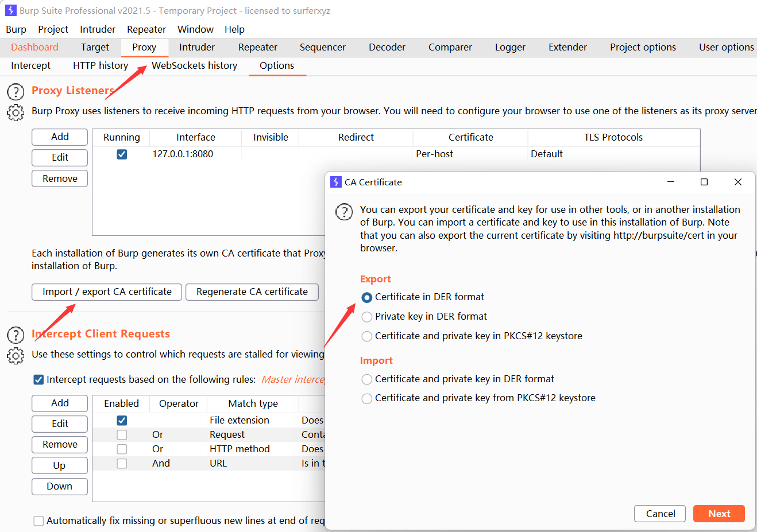Open the HTTP history sub-tab
The height and width of the screenshot is (532, 757).
click(101, 65)
